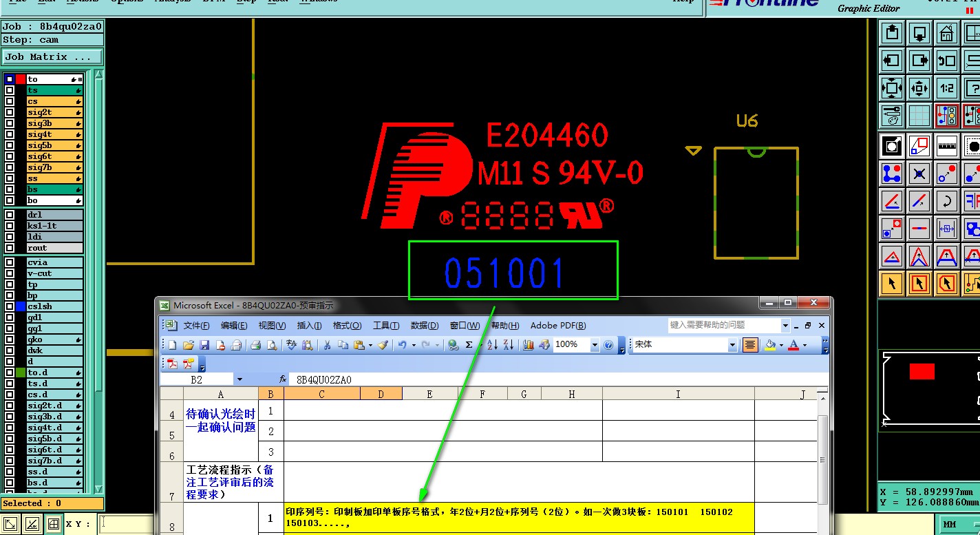Toggle the checkbox for layer v-cut
The width and height of the screenshot is (980, 535).
tap(10, 273)
